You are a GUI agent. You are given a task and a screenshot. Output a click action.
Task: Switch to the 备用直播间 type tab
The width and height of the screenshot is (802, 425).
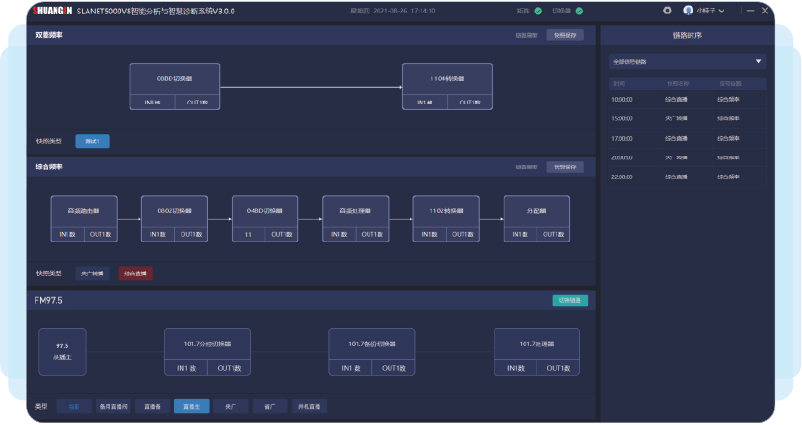112,407
